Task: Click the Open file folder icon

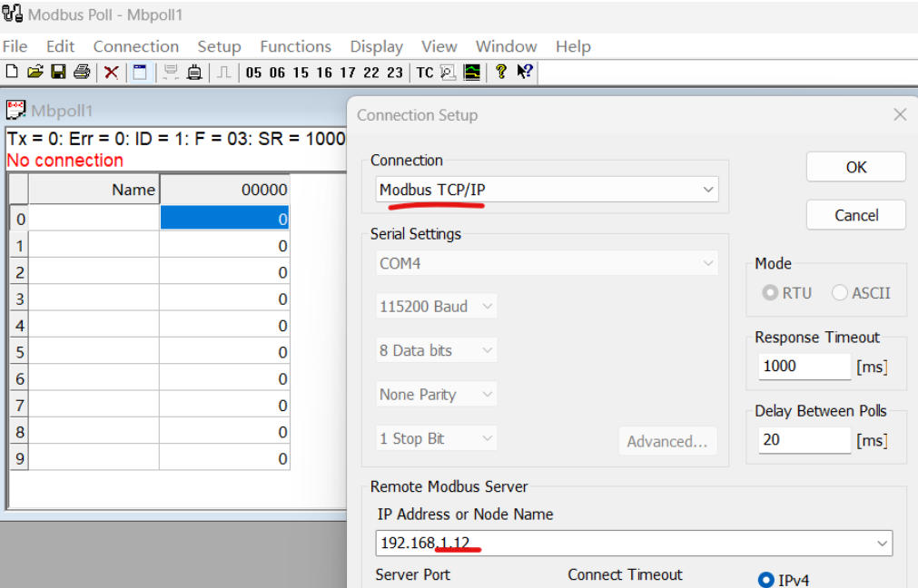Action: [35, 73]
